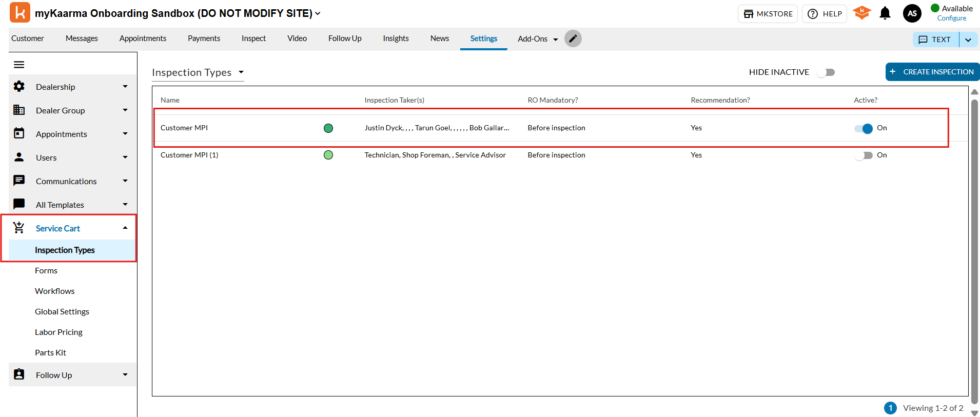The image size is (980, 417).
Task: Open the AS user avatar menu
Action: point(912,13)
